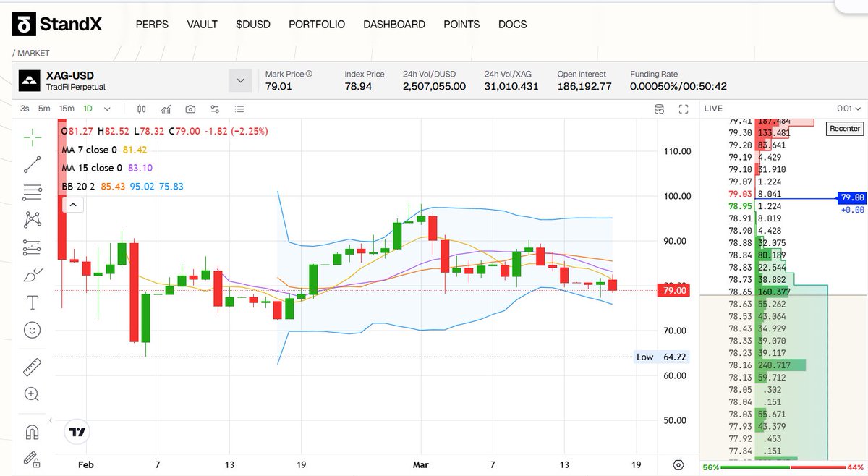
Task: Toggle magnet snap mode
Action: pyautogui.click(x=32, y=432)
